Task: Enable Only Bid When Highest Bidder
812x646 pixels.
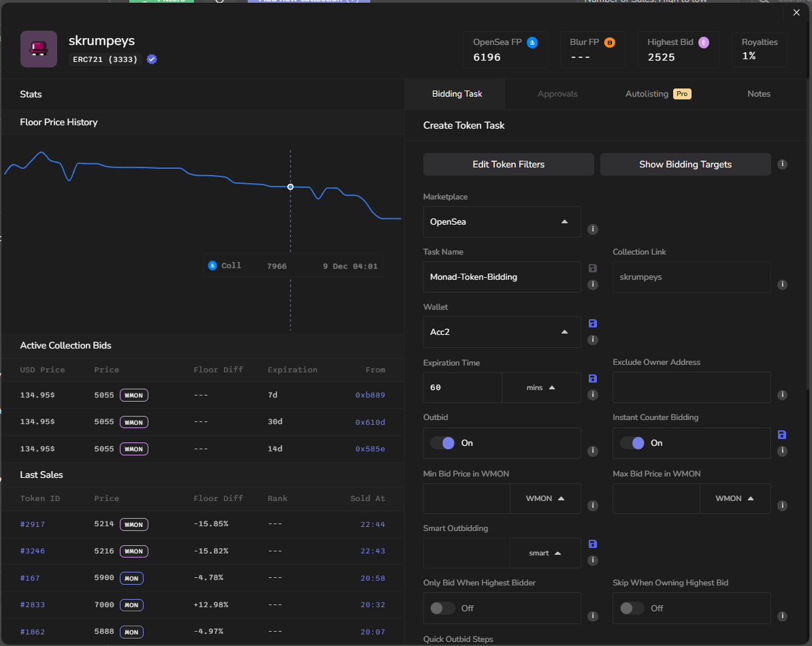Action: click(x=442, y=608)
